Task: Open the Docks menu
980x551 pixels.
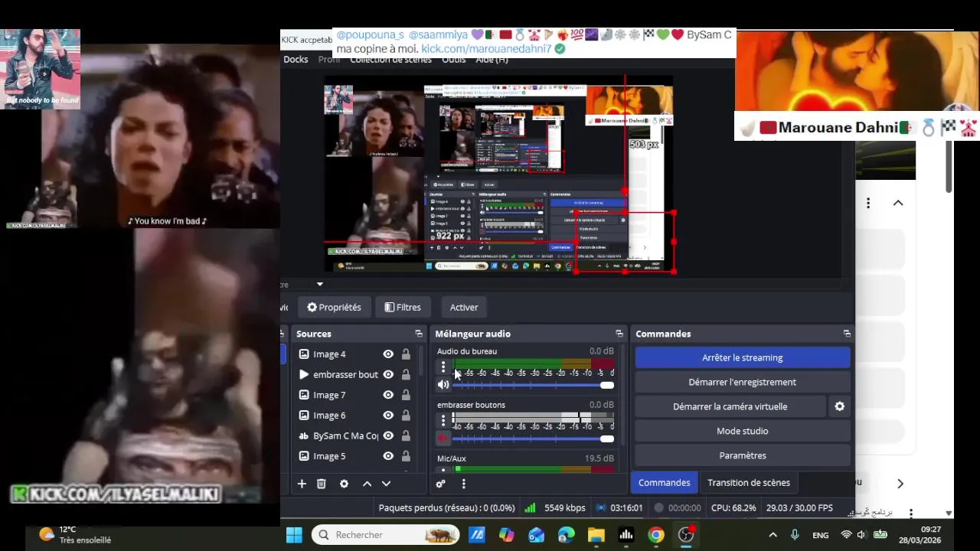Action: [296, 60]
